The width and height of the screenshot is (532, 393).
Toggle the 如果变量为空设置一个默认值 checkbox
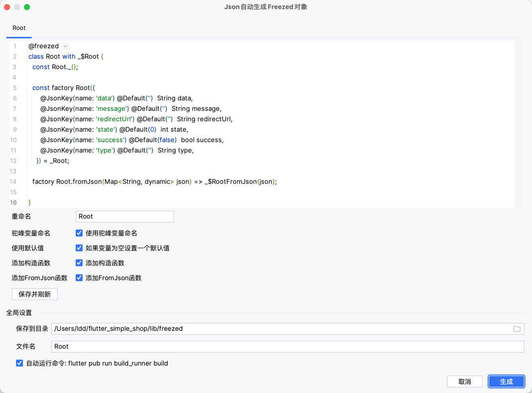coord(79,248)
